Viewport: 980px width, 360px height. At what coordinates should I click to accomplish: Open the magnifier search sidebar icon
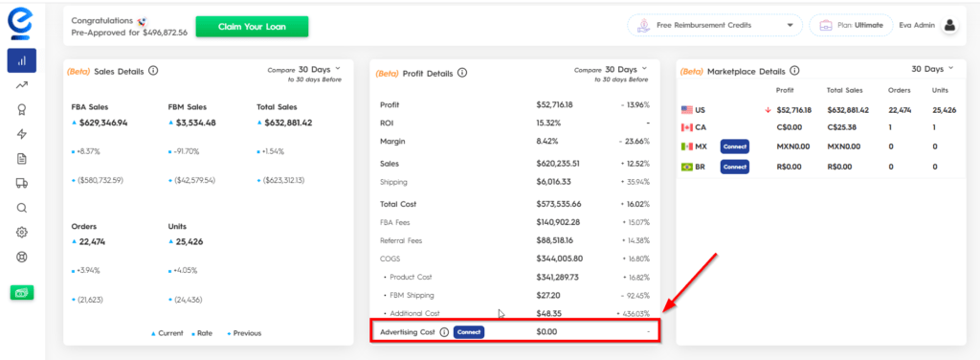[22, 208]
